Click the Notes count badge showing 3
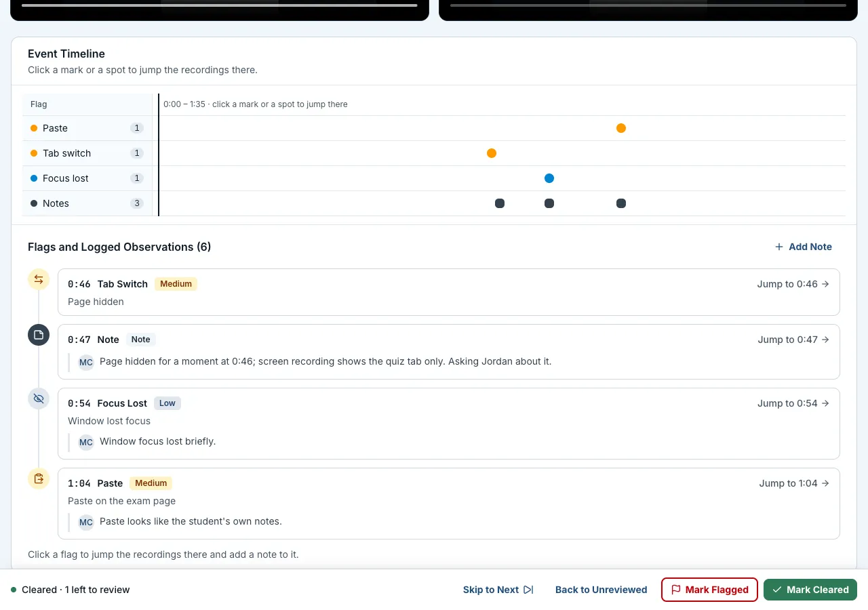 [137, 203]
